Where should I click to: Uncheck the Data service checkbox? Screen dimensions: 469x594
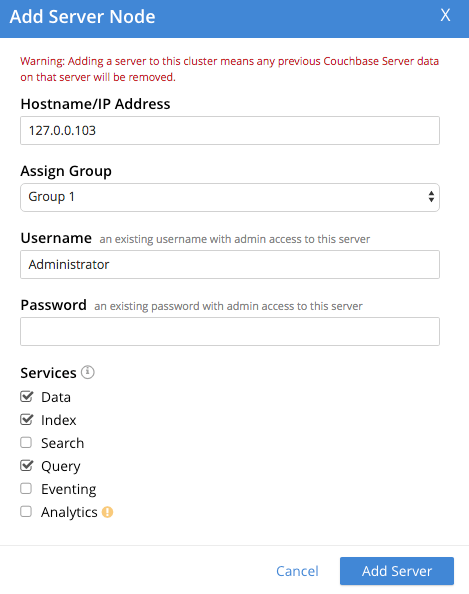[x=26, y=397]
